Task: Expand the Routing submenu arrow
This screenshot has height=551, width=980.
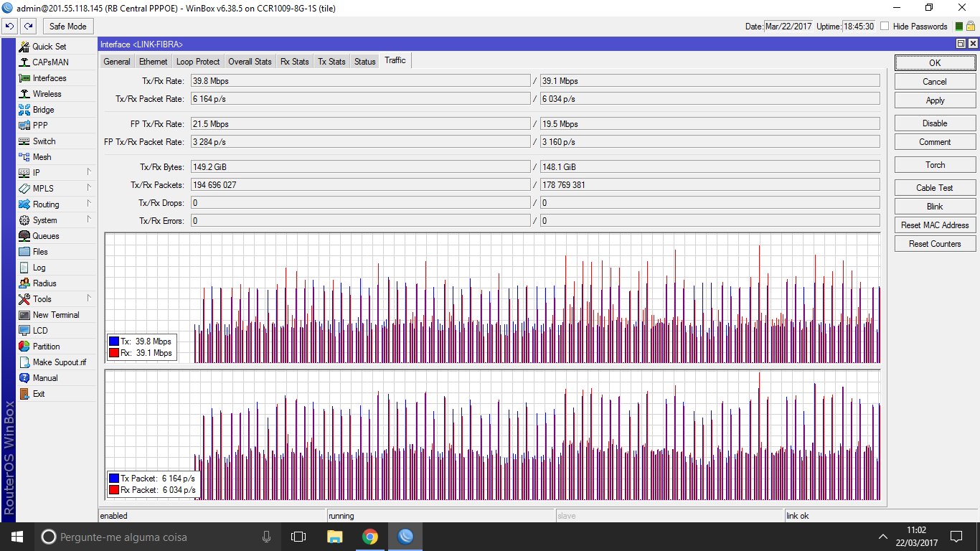Action: 89,204
